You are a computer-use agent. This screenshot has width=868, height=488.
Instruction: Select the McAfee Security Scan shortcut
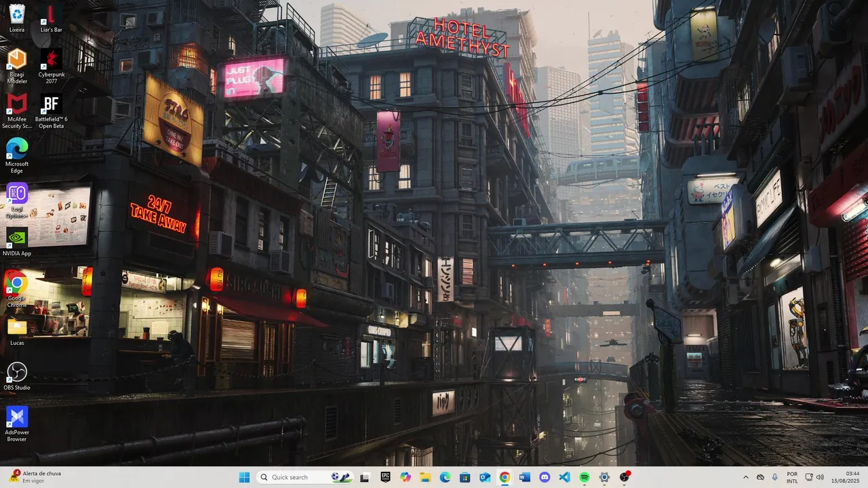point(17,111)
